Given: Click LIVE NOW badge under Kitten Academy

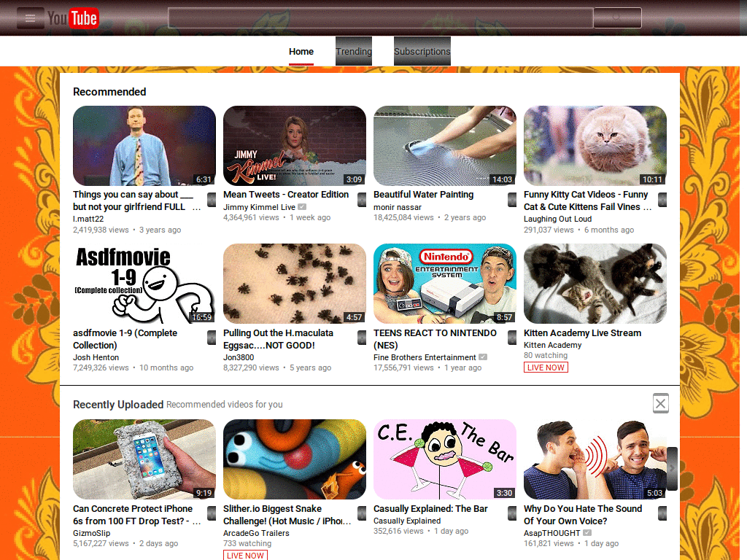Looking at the screenshot, I should coord(546,367).
